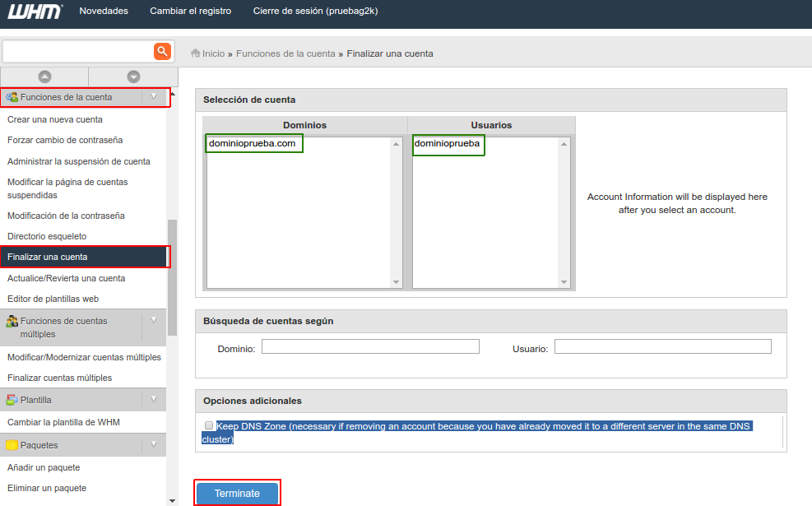Click the Paquetes folder icon
812x506 pixels.
[12, 445]
